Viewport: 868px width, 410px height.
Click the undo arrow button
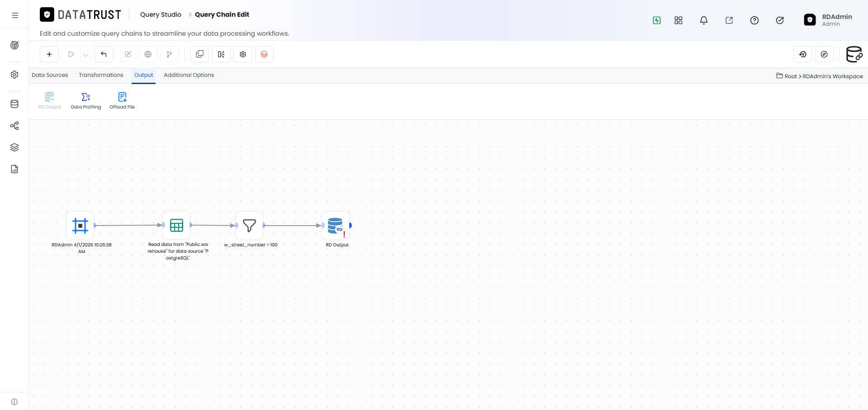click(104, 54)
